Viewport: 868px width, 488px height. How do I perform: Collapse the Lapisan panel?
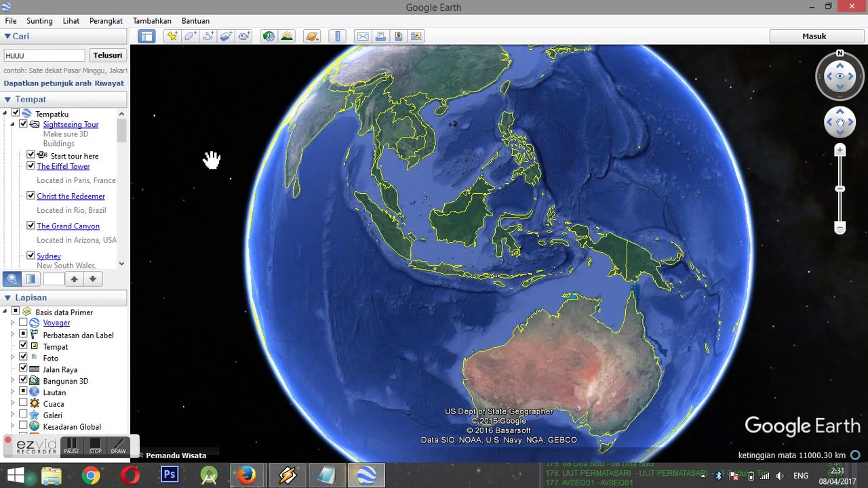point(7,298)
